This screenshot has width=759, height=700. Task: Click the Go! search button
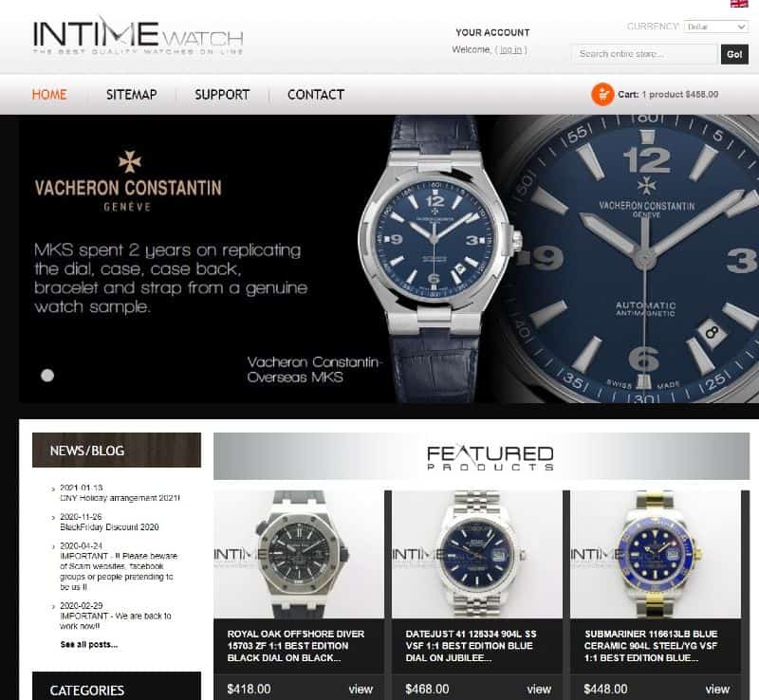(x=734, y=54)
